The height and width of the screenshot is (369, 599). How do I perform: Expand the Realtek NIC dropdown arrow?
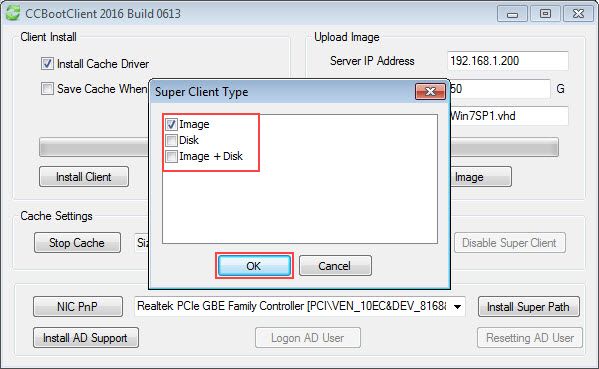click(x=457, y=306)
